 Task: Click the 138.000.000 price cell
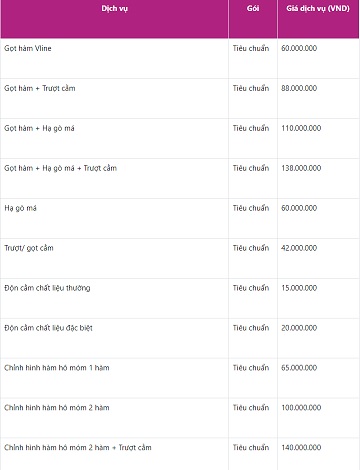click(318, 178)
